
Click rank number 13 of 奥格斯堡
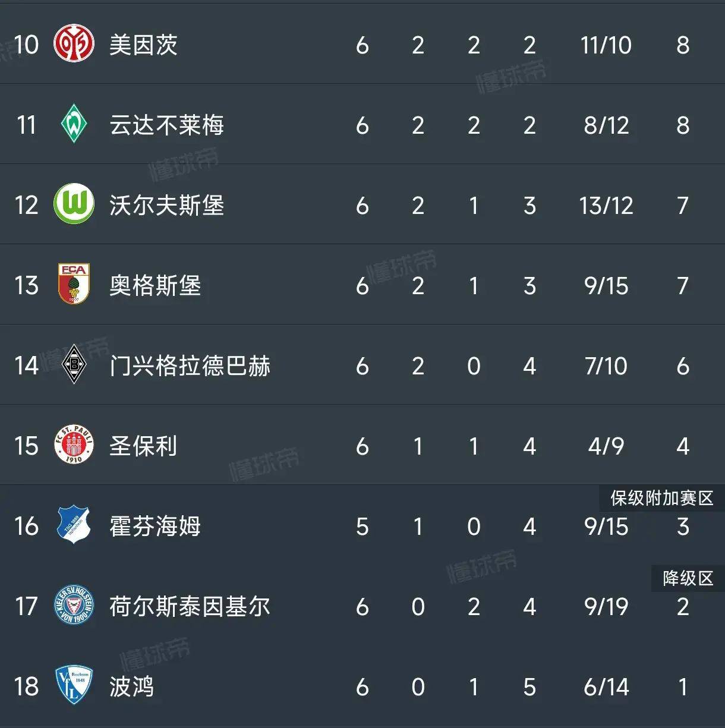point(26,286)
